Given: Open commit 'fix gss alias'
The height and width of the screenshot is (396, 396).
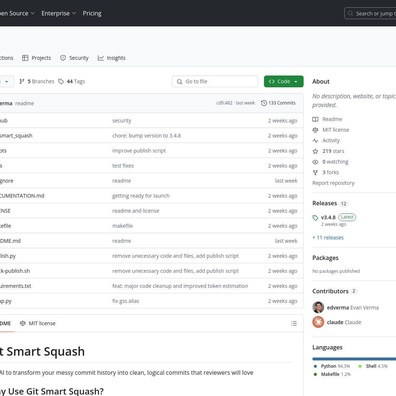Looking at the screenshot, I should [x=126, y=301].
